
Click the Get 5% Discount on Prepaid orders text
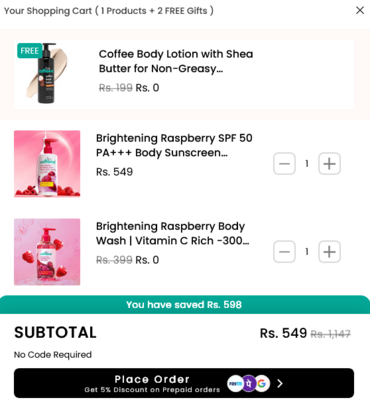152,390
